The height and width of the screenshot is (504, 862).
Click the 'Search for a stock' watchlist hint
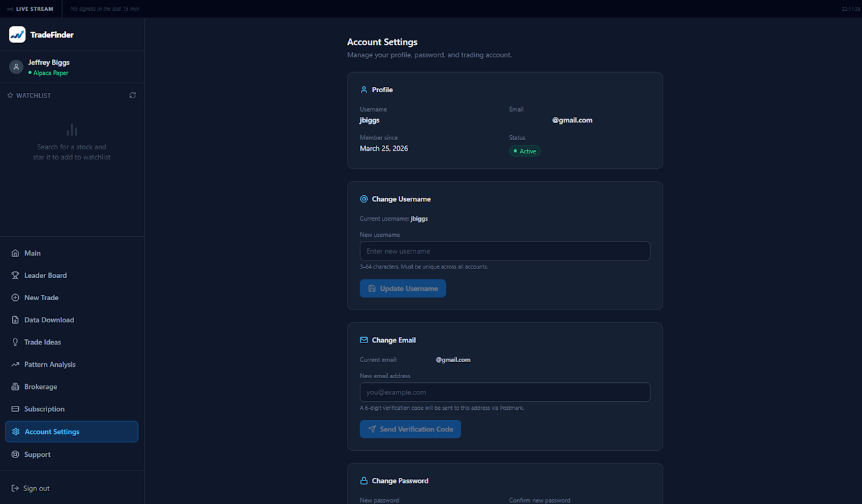click(72, 152)
